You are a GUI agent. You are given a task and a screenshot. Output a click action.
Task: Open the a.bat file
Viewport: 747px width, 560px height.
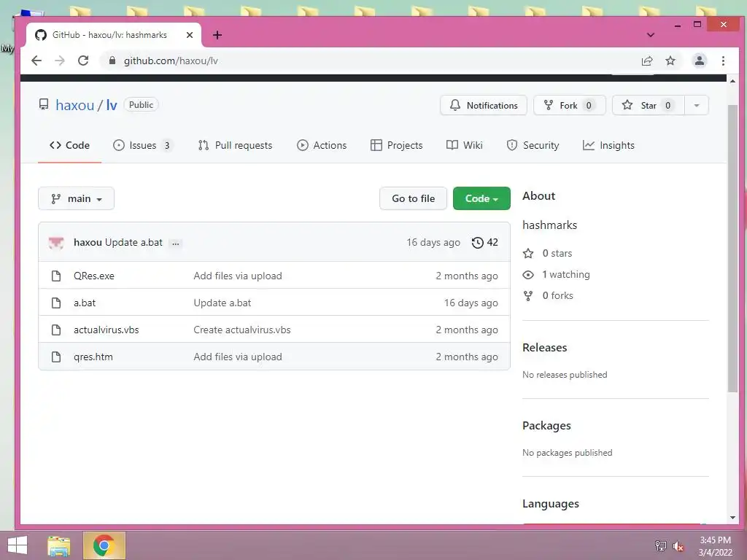85,303
